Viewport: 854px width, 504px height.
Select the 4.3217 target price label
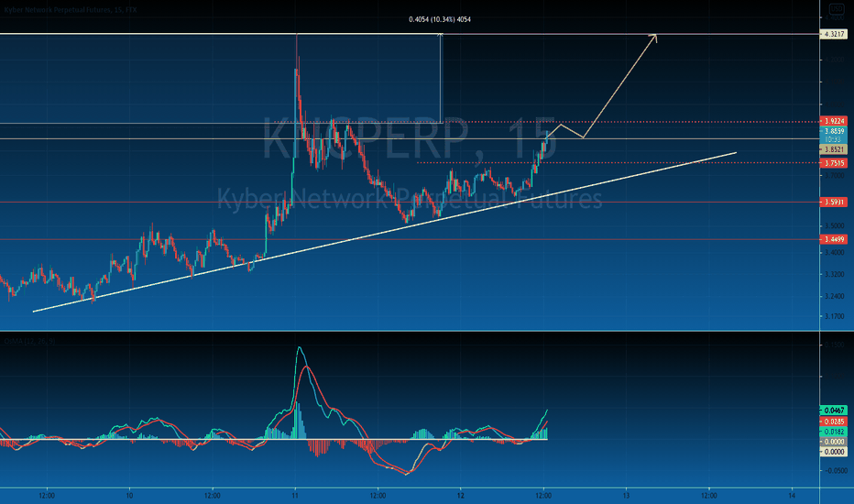point(833,34)
